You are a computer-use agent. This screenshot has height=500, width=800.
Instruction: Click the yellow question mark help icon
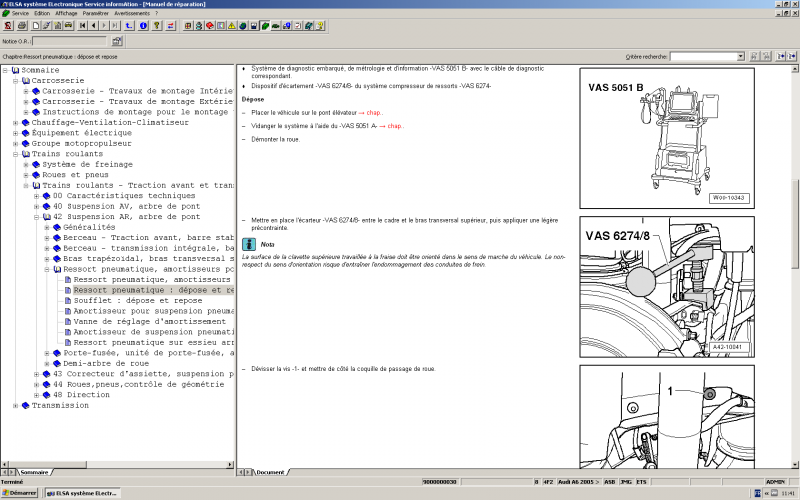157,25
